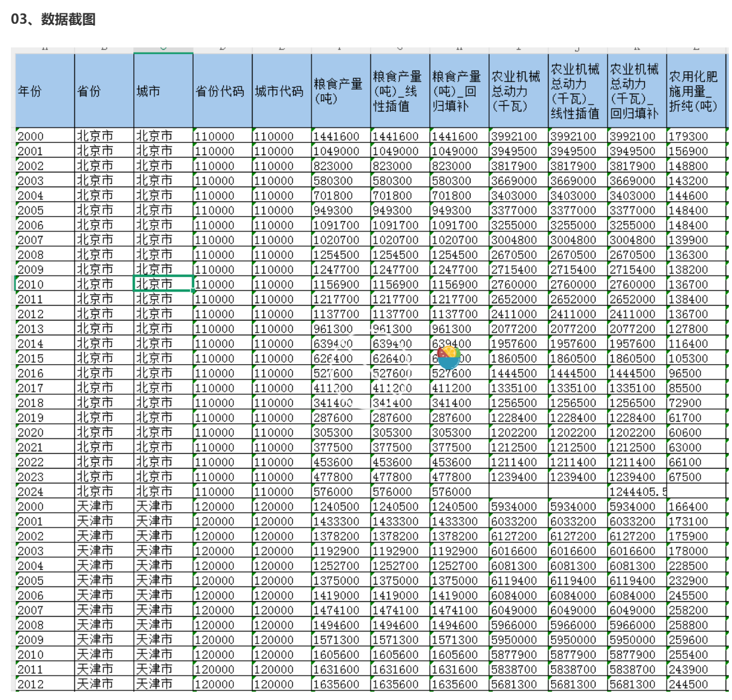Click the fertilizer cell 60600

(x=697, y=432)
